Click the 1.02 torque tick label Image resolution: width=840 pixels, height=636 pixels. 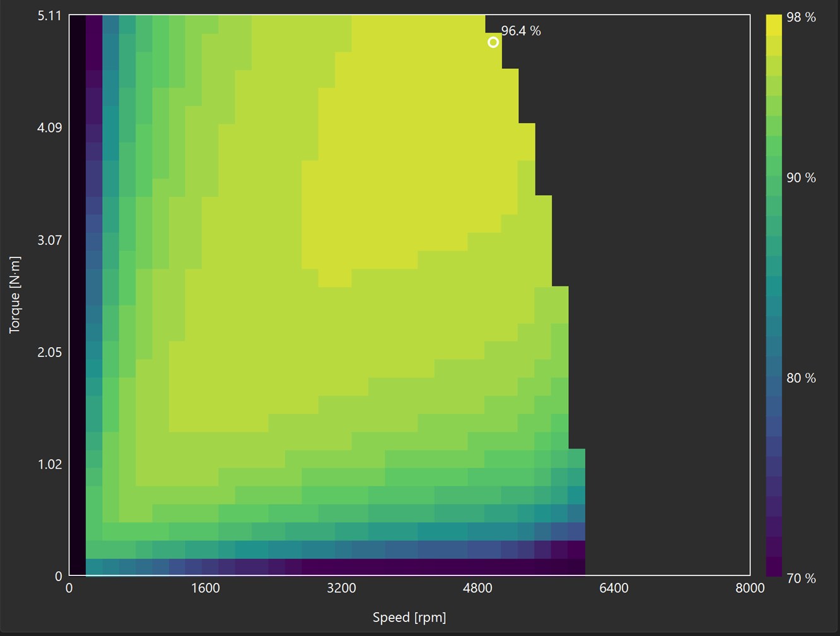[x=50, y=464]
